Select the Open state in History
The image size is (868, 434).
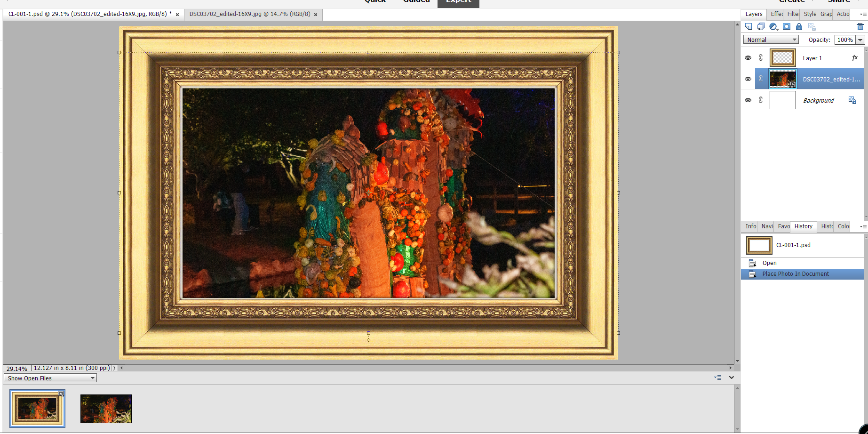pos(769,263)
